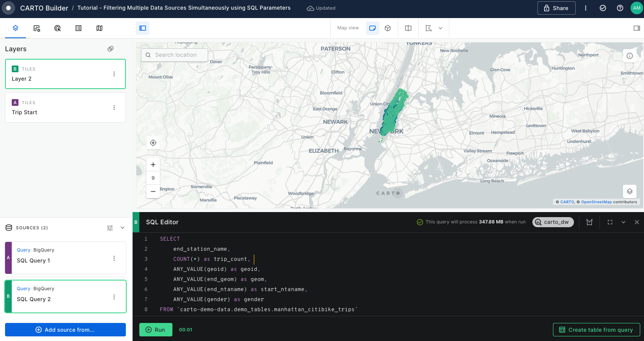Click the Share button
The height and width of the screenshot is (341, 644).
(x=556, y=8)
